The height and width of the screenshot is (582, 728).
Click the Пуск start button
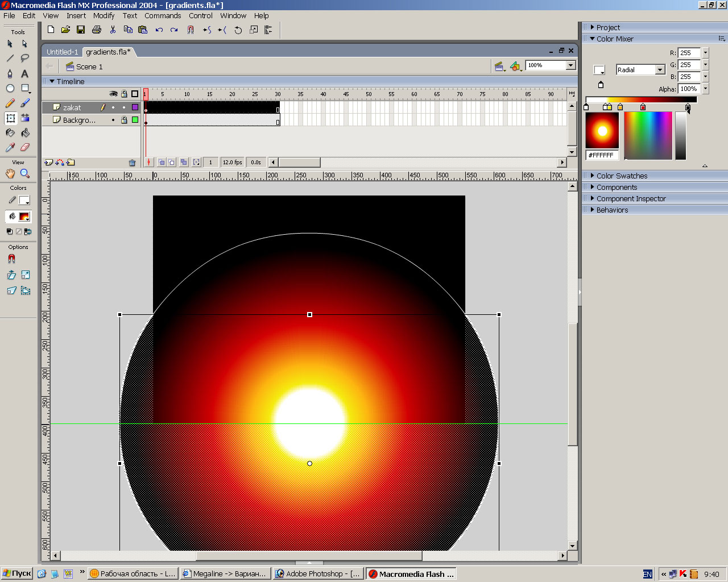[16, 573]
